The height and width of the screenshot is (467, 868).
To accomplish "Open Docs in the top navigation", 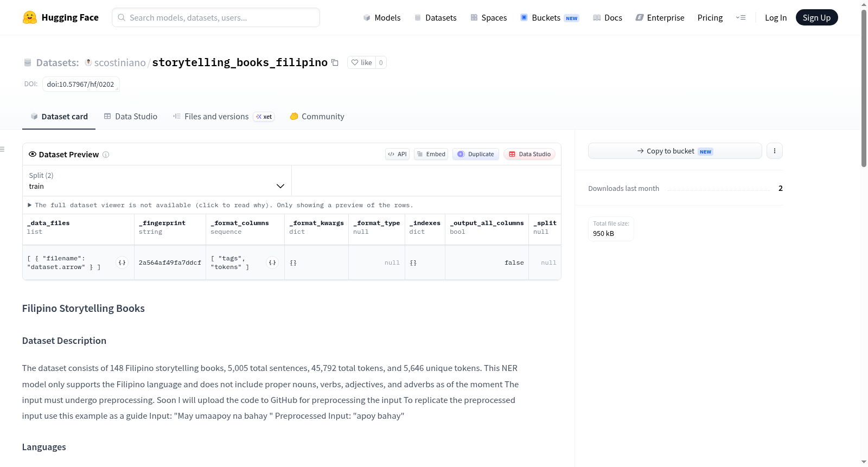I will pos(608,17).
